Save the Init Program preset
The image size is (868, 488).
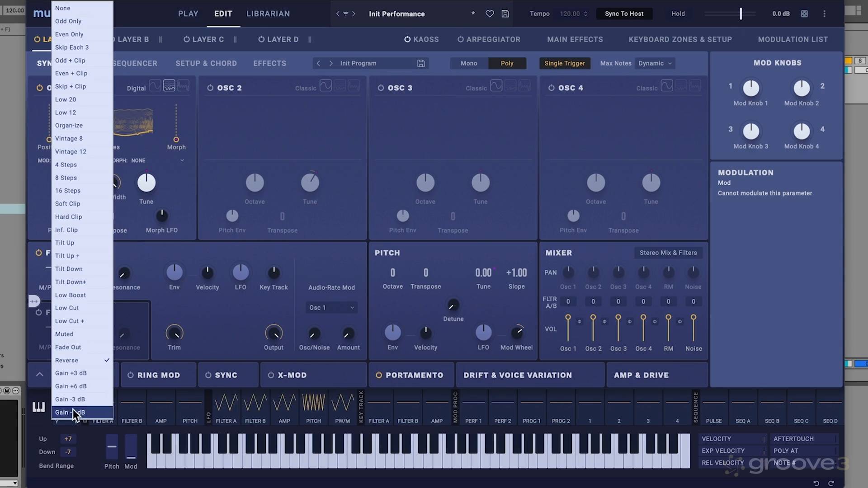tap(421, 63)
